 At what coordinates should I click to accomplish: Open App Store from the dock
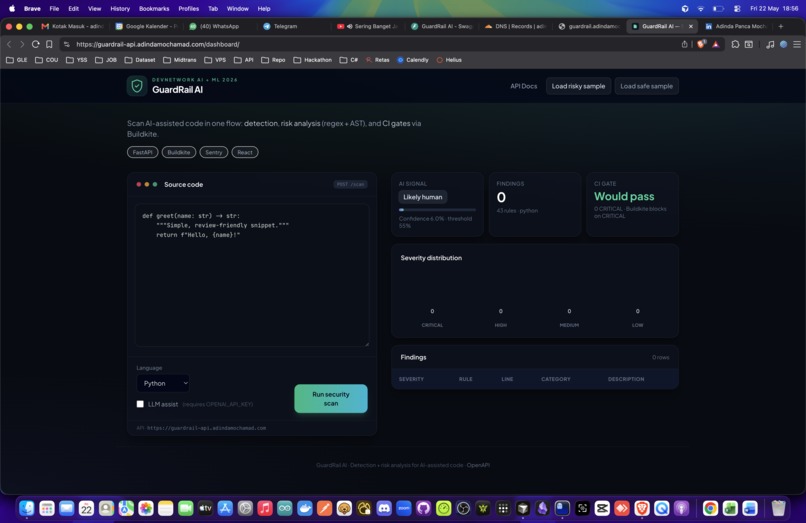(225, 509)
